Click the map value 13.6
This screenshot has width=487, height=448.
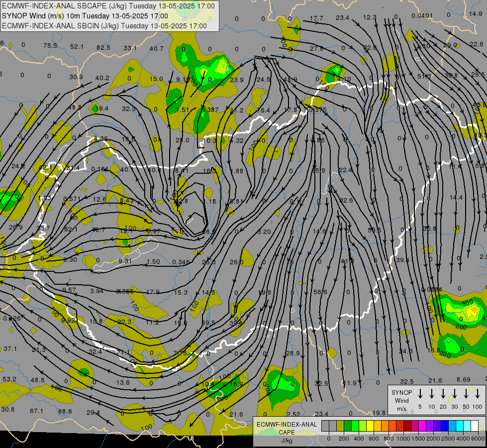pos(123,382)
